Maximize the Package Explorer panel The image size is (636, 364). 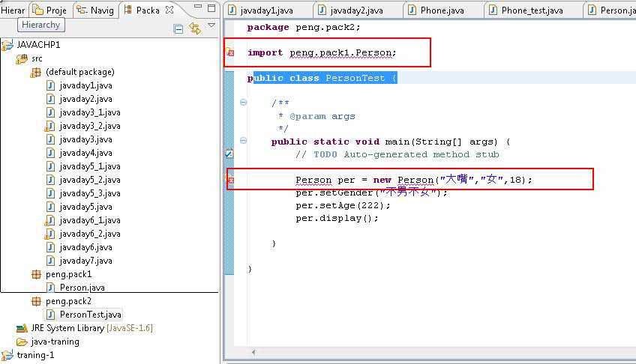click(211, 7)
